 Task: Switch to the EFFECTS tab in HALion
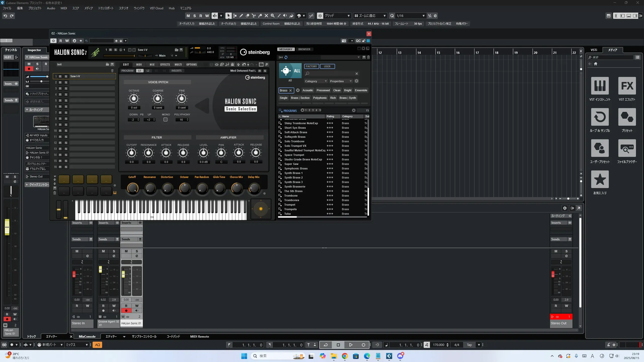[165, 65]
